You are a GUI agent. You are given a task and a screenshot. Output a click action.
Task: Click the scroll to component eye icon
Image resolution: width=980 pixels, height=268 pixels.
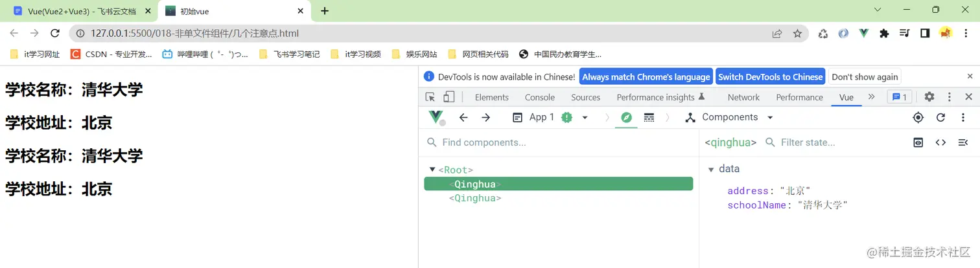(x=918, y=142)
